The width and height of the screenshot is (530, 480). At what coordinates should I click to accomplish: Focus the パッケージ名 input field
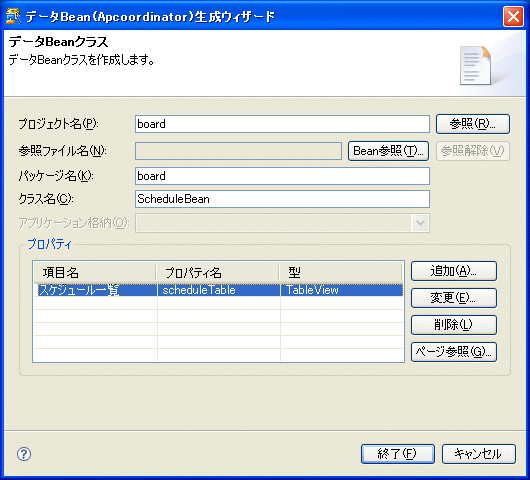click(282, 176)
